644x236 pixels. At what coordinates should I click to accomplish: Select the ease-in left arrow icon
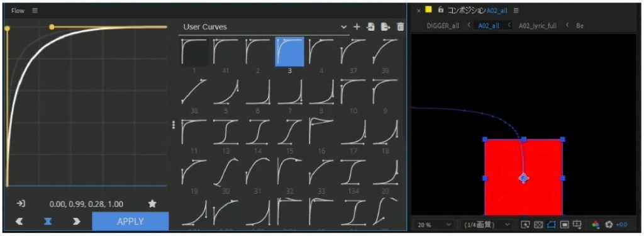pyautogui.click(x=19, y=221)
